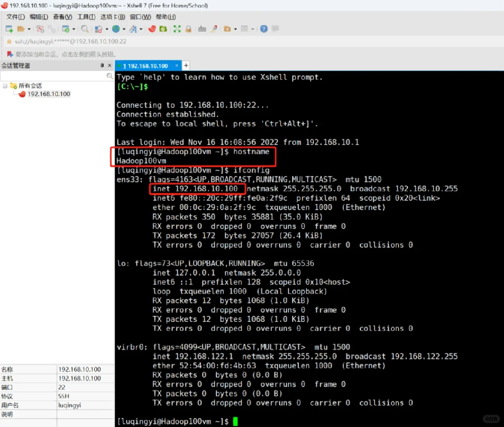The image size is (504, 427).
Task: Launch Xagent using the green icon
Action: tap(163, 29)
